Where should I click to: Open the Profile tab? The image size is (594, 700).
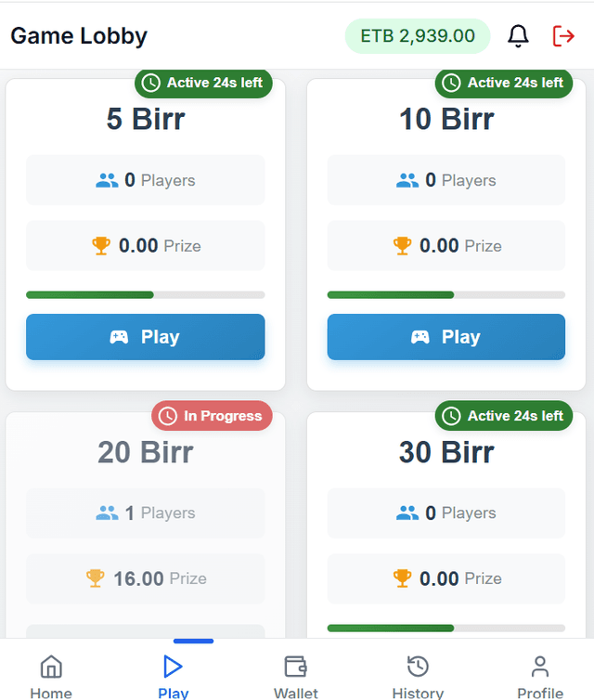(x=540, y=676)
